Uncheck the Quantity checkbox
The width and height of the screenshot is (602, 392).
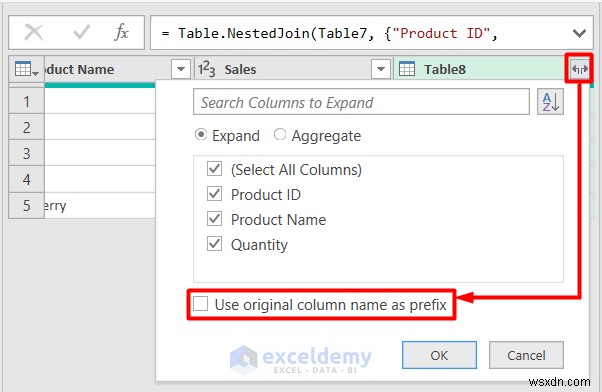[x=214, y=244]
